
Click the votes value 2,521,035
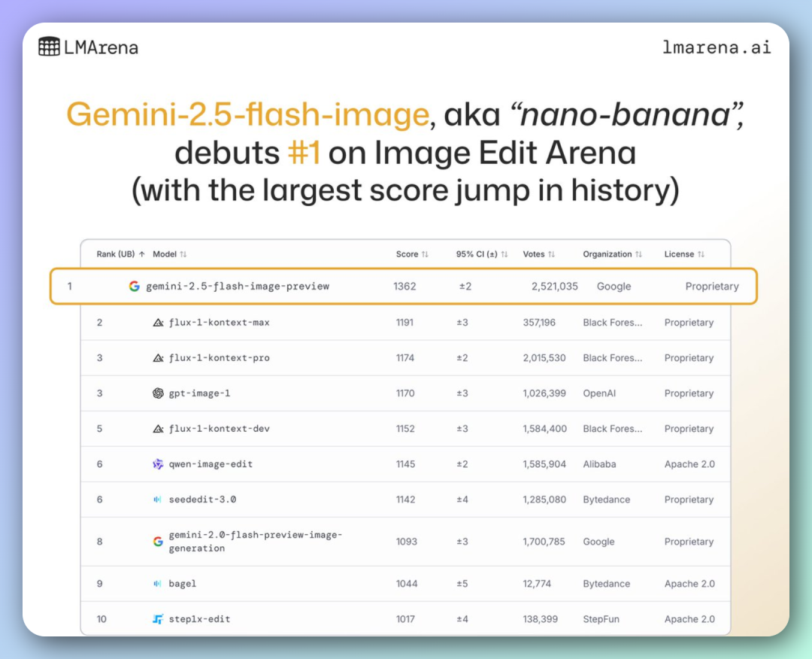(555, 287)
